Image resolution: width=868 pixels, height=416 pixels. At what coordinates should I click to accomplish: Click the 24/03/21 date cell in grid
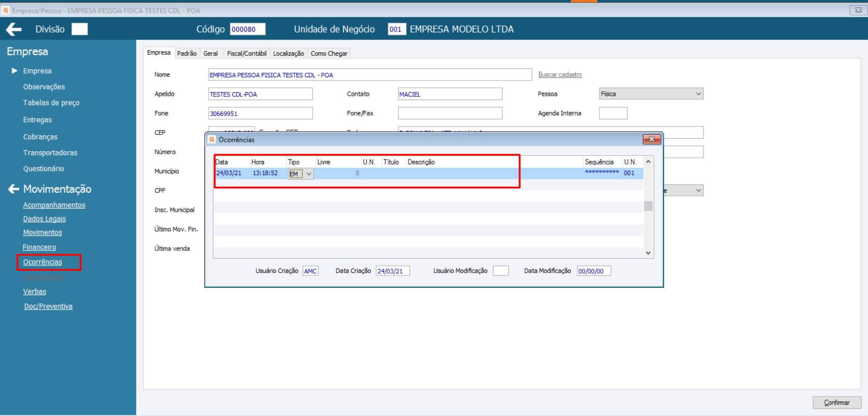[x=229, y=173]
